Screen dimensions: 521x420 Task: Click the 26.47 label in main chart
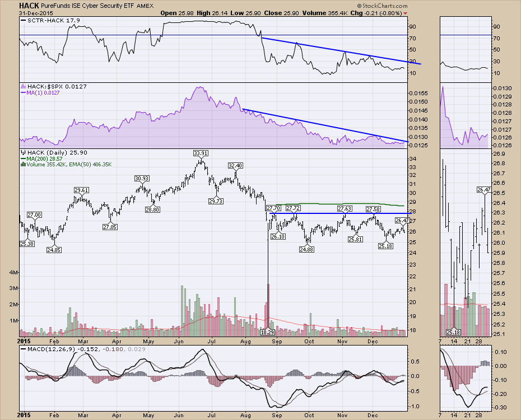point(402,221)
